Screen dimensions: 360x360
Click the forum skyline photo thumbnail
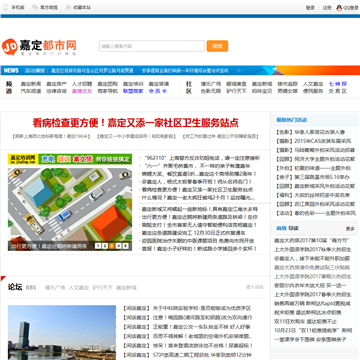coord(62,332)
